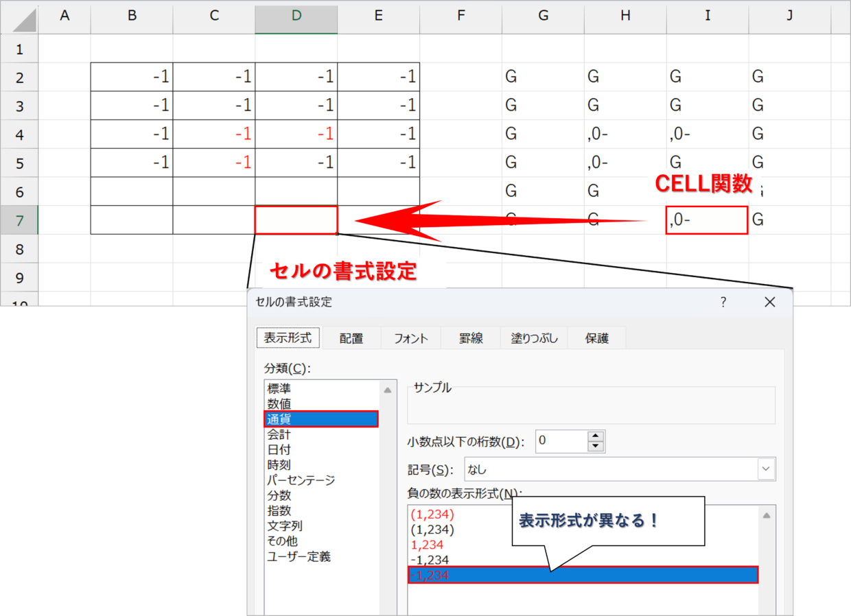Screen dimensions: 851x616
Task: Close the セルの書式設定 dialog
Action: click(769, 302)
